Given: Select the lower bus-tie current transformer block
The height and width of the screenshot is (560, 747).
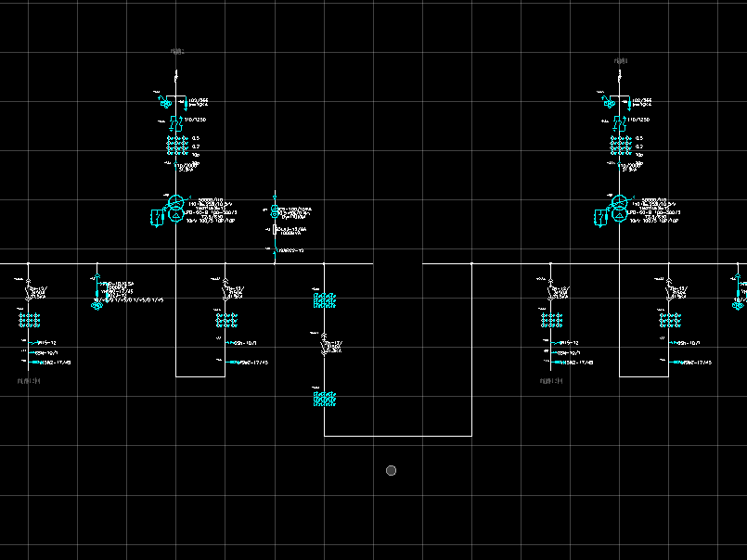Looking at the screenshot, I should (324, 400).
